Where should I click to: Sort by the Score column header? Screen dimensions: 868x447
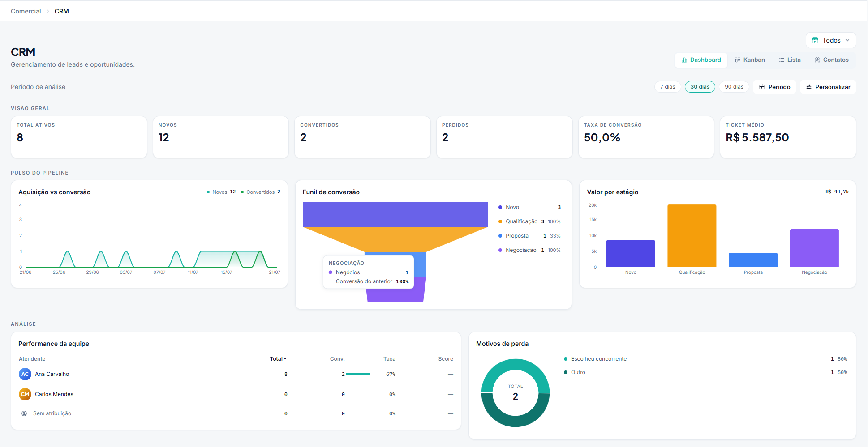click(x=446, y=359)
